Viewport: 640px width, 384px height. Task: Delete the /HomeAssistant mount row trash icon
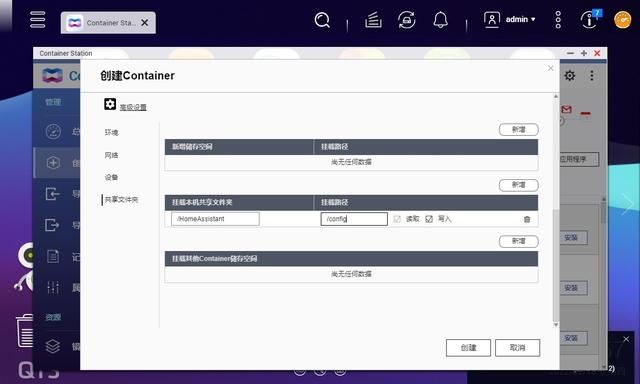pos(527,219)
